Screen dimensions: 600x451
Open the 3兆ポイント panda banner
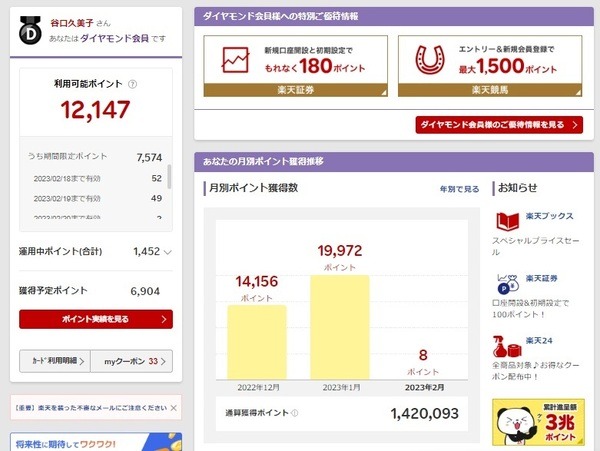[x=538, y=423]
